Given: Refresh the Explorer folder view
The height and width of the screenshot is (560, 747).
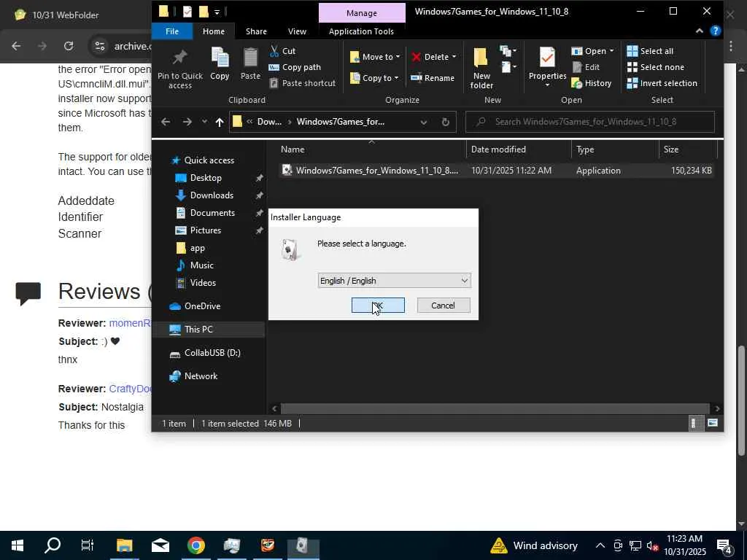Looking at the screenshot, I should tap(446, 122).
